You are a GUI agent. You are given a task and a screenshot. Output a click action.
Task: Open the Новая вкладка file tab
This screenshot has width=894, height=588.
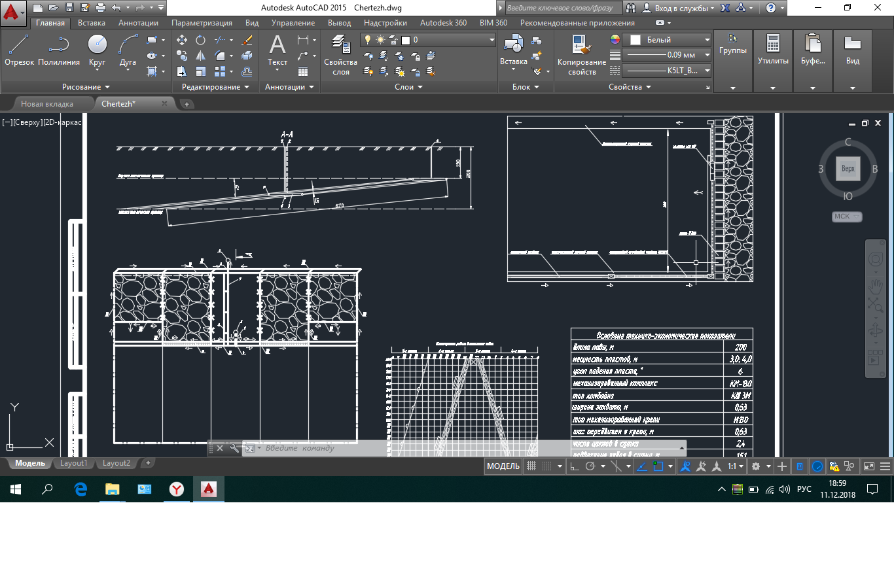47,104
